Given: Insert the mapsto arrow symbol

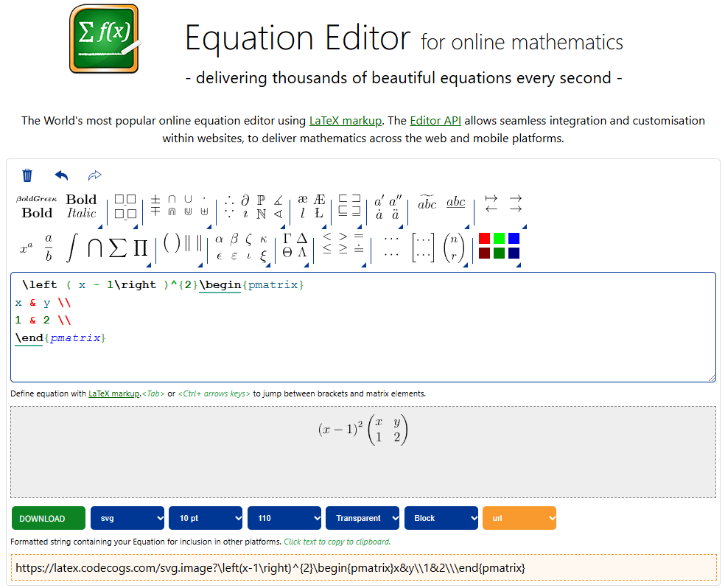Looking at the screenshot, I should pos(491,198).
